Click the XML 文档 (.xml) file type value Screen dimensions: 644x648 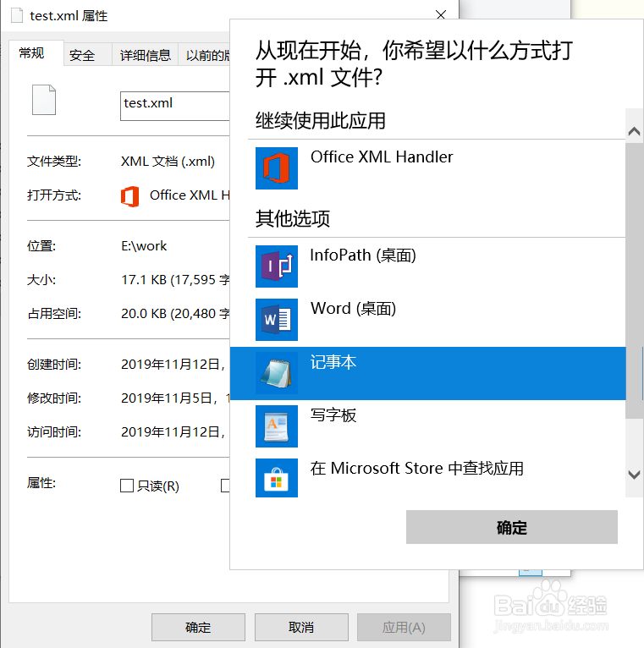pos(168,162)
